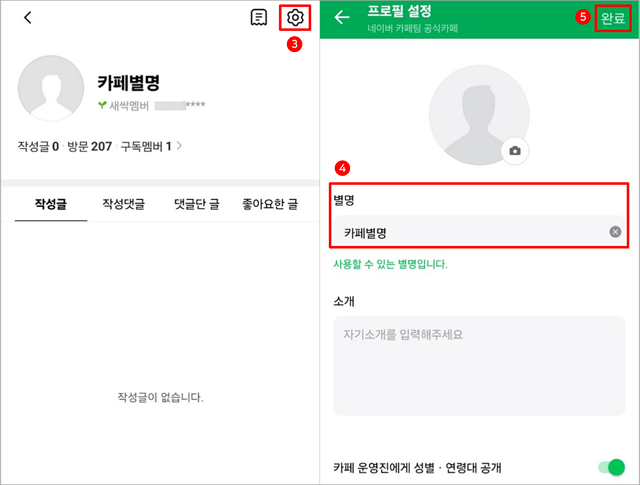
Task: Tap the back chevron on the member profile
Action: click(28, 17)
